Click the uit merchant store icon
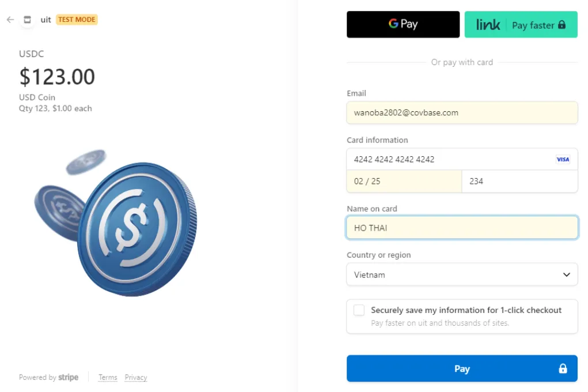This screenshot has height=392, width=588. [27, 20]
